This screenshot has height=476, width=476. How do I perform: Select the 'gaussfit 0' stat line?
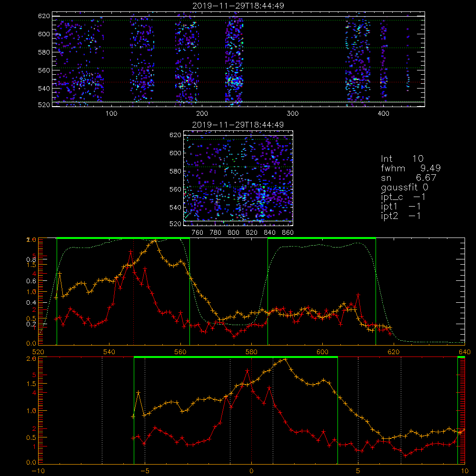[x=405, y=187]
